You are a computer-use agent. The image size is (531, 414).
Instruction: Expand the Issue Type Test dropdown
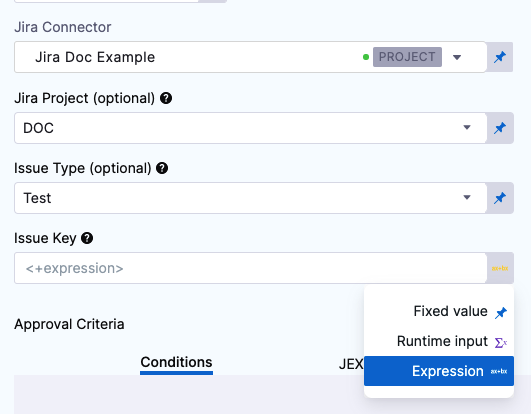click(x=467, y=198)
